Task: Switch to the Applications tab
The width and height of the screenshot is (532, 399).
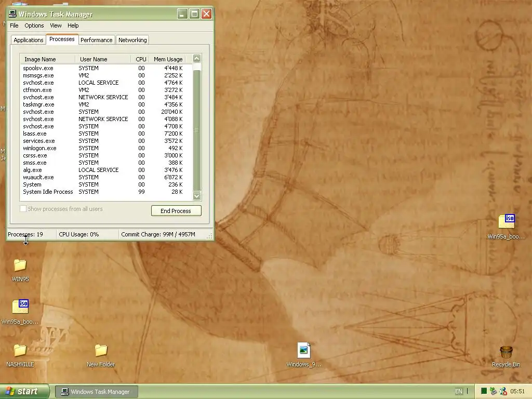Action: 29,40
